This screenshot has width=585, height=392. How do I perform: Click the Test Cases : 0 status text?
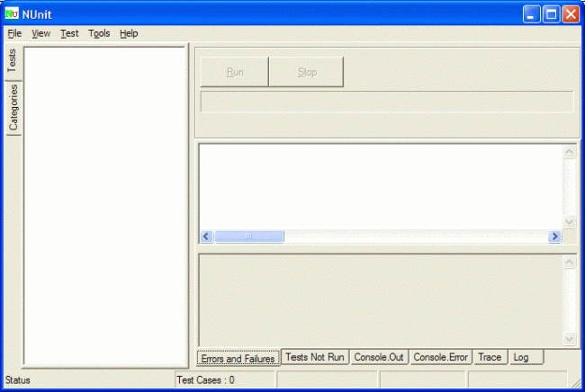pyautogui.click(x=205, y=380)
